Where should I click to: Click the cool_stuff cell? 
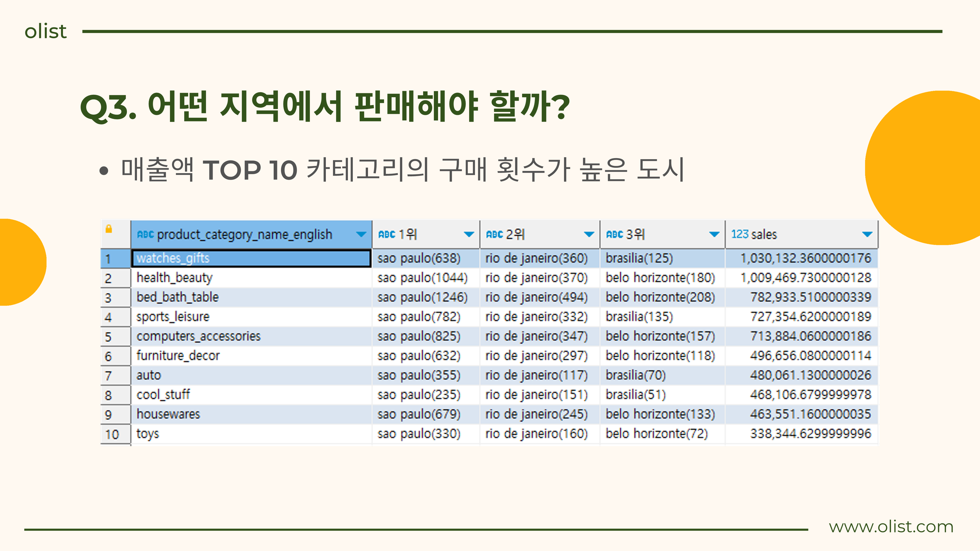[x=251, y=395]
